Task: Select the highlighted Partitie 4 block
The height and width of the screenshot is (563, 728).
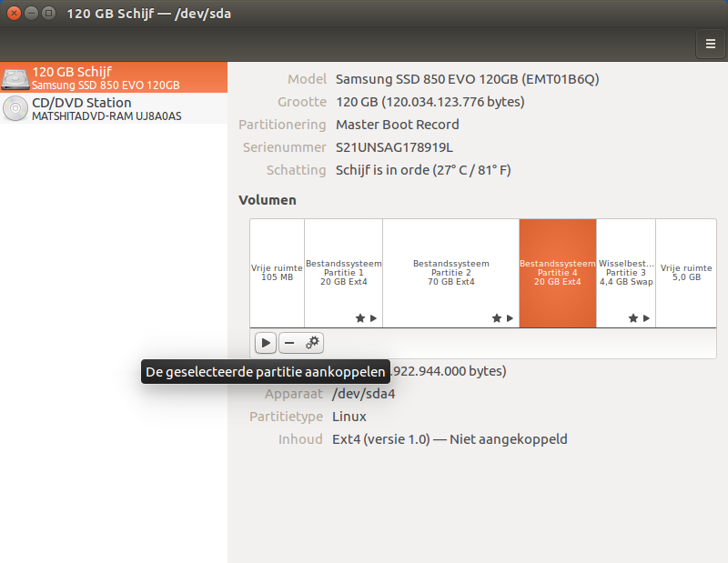Action: point(558,272)
